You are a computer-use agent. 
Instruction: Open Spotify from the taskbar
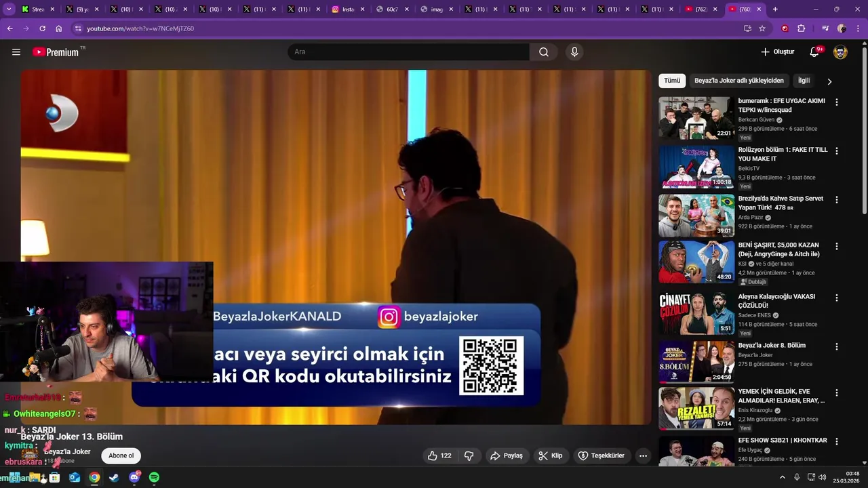(154, 477)
